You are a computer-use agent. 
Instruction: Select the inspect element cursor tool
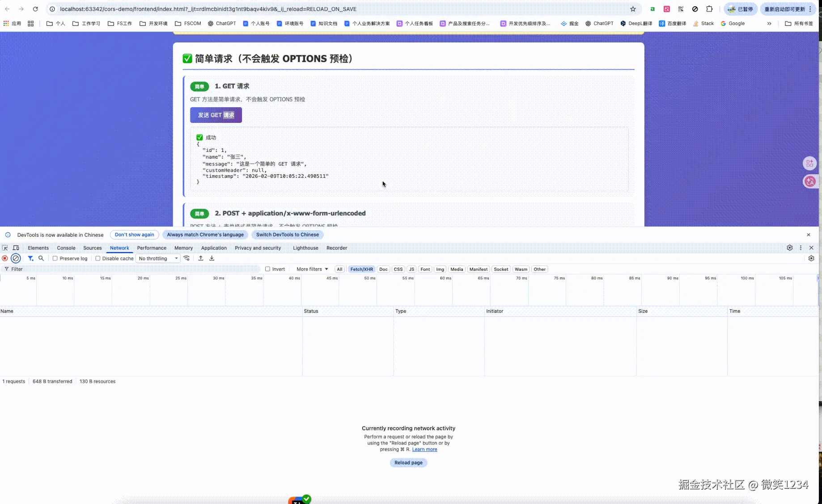click(5, 248)
